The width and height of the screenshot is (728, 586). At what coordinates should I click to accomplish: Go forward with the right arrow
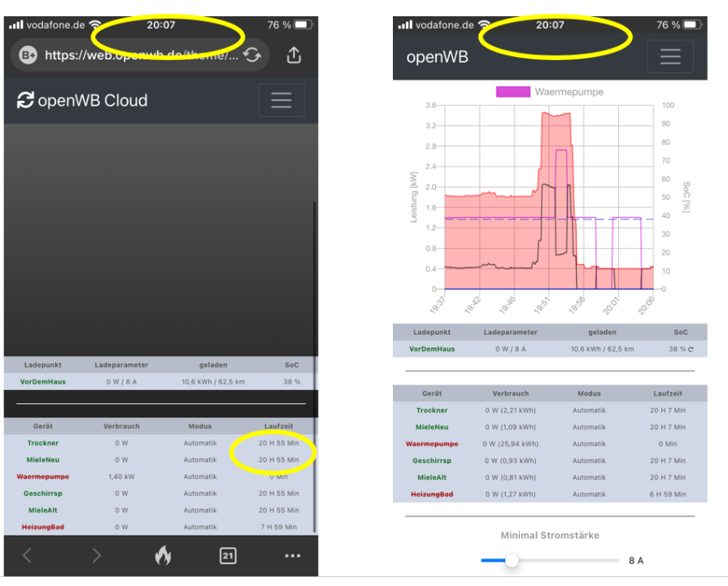click(x=96, y=555)
